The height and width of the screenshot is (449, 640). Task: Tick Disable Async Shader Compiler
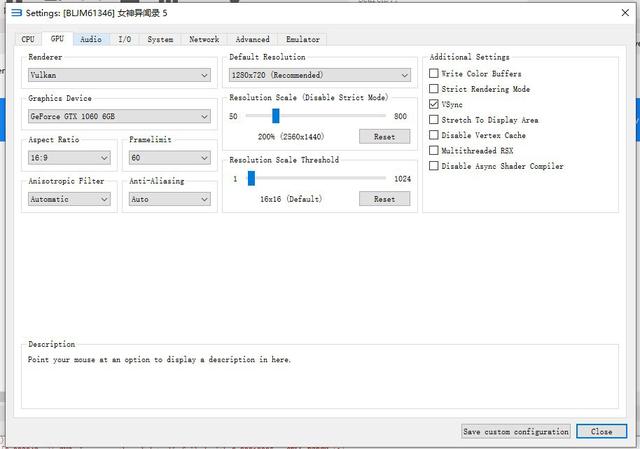pos(433,166)
